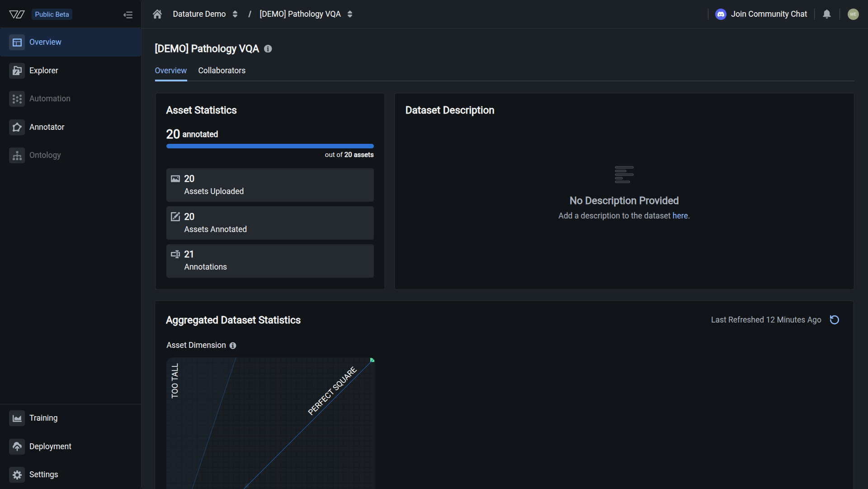
Task: Click the Automation sidebar icon
Action: [x=17, y=99]
